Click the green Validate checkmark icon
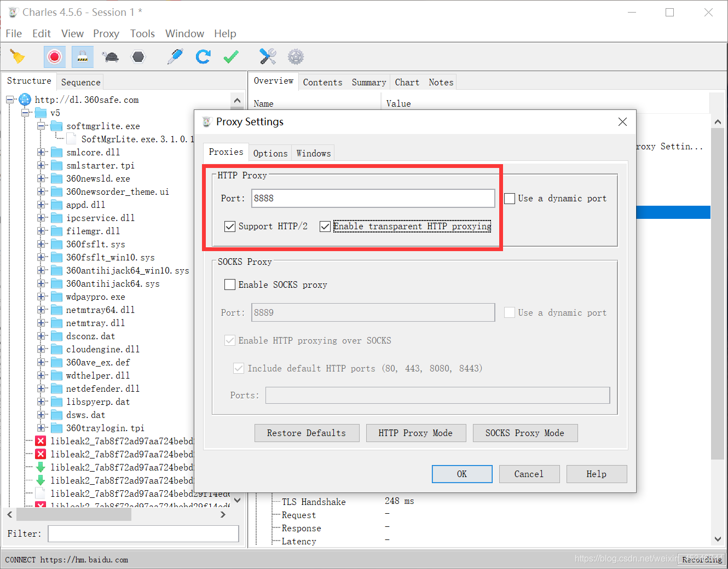728x569 pixels. (x=231, y=56)
